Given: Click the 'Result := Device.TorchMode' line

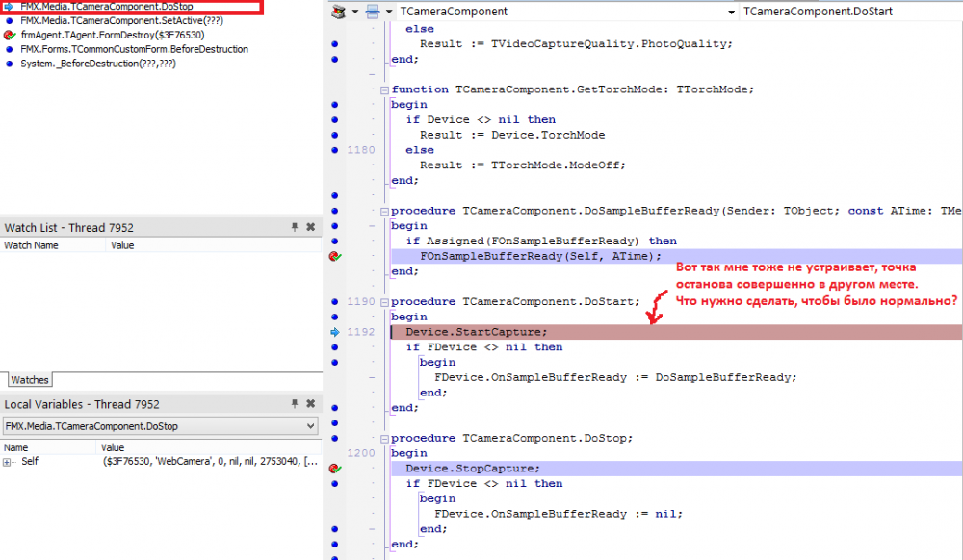Looking at the screenshot, I should [x=512, y=135].
